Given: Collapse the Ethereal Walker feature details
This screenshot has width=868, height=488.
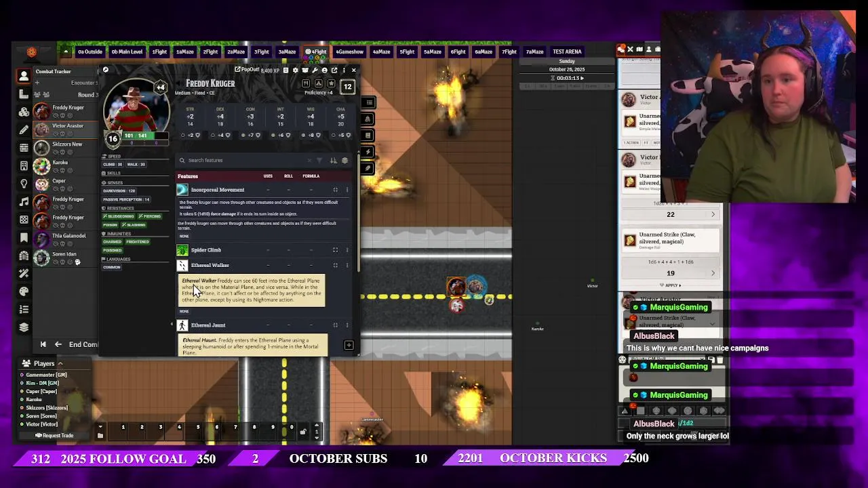Looking at the screenshot, I should [335, 266].
